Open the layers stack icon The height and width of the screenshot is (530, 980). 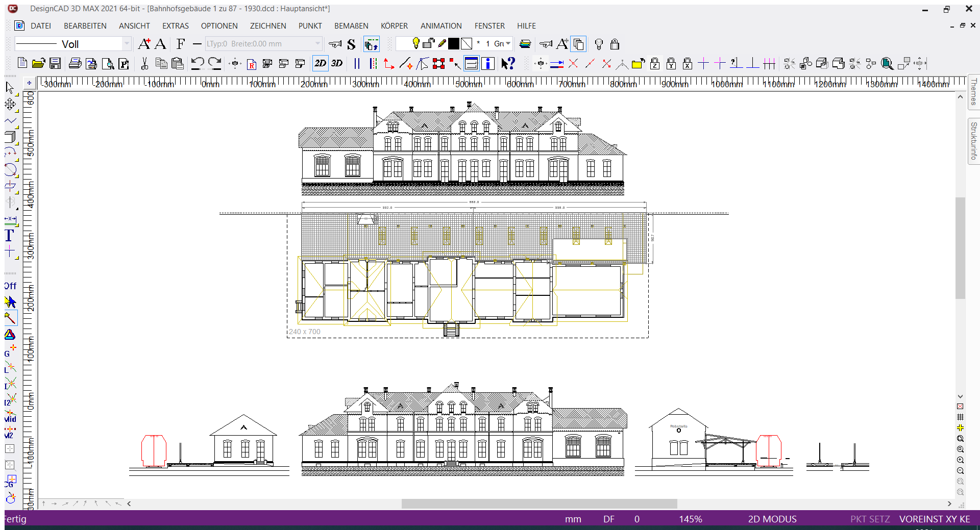525,44
